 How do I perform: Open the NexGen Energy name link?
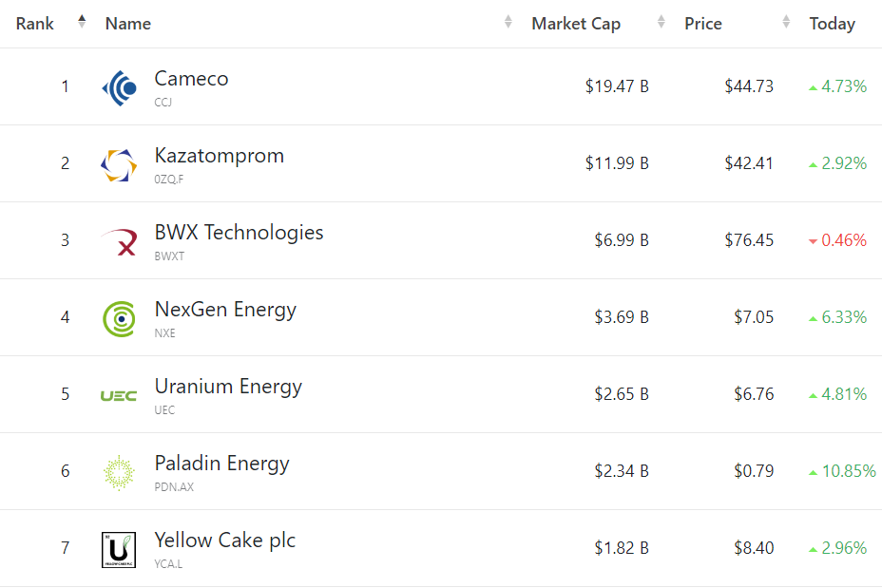pyautogui.click(x=225, y=310)
